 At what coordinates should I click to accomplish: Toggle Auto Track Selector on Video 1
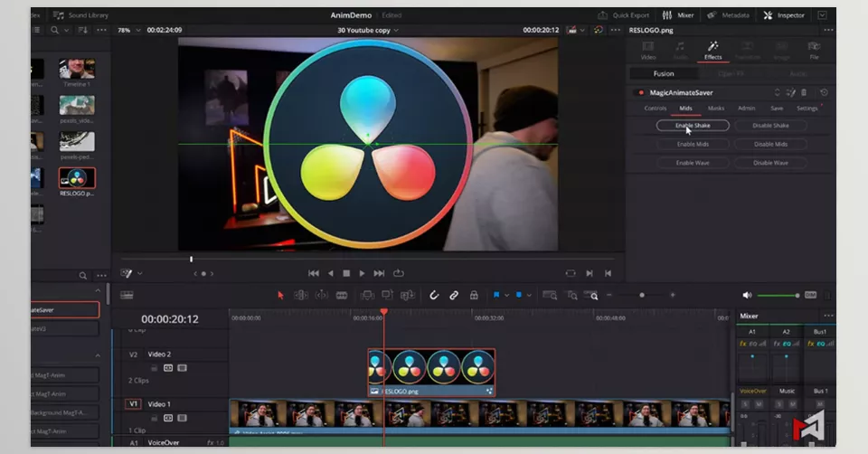168,418
